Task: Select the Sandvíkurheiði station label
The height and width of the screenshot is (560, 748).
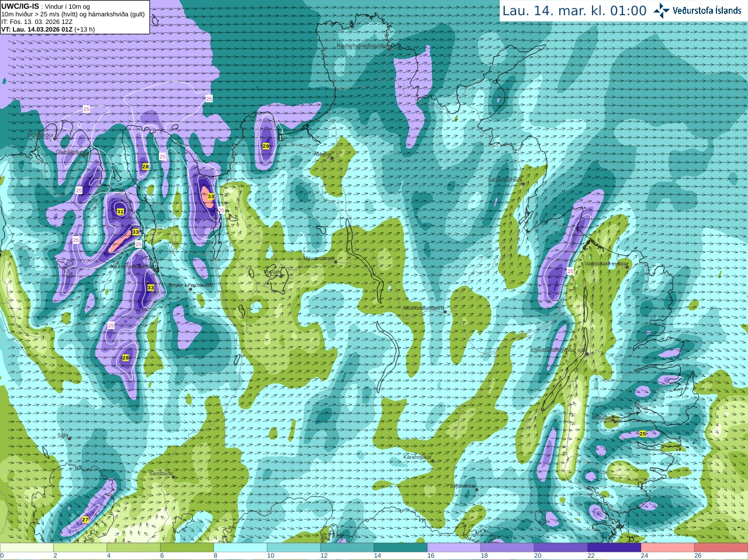Action: [x=505, y=180]
